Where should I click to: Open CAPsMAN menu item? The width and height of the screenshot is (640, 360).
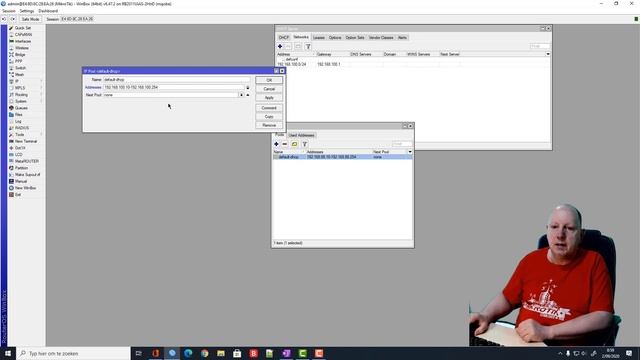(23, 35)
